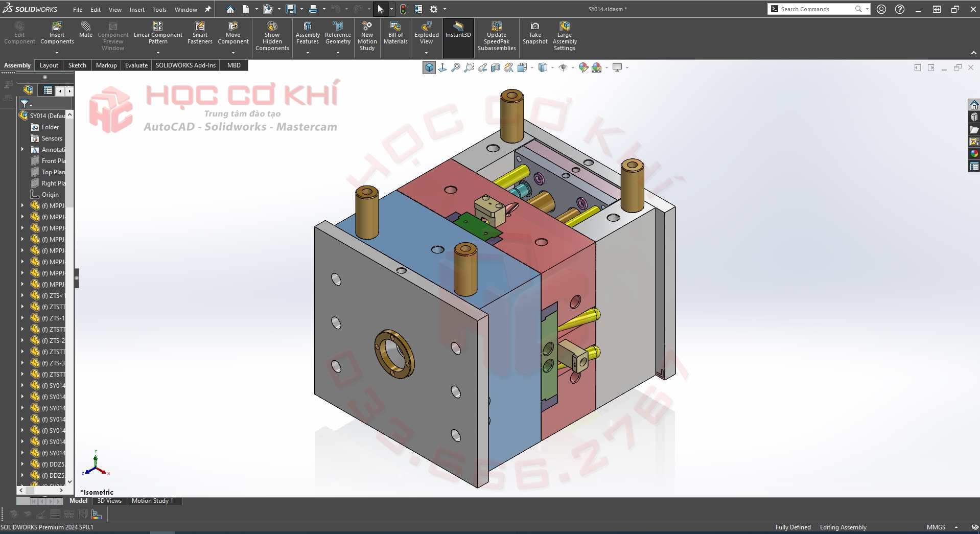Toggle the Select cursor tool
The height and width of the screenshot is (534, 980).
(381, 9)
